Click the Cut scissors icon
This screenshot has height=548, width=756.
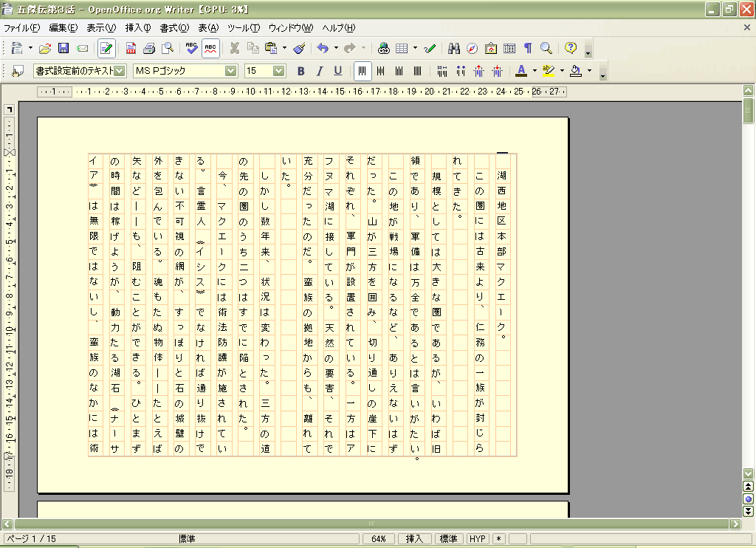(235, 48)
